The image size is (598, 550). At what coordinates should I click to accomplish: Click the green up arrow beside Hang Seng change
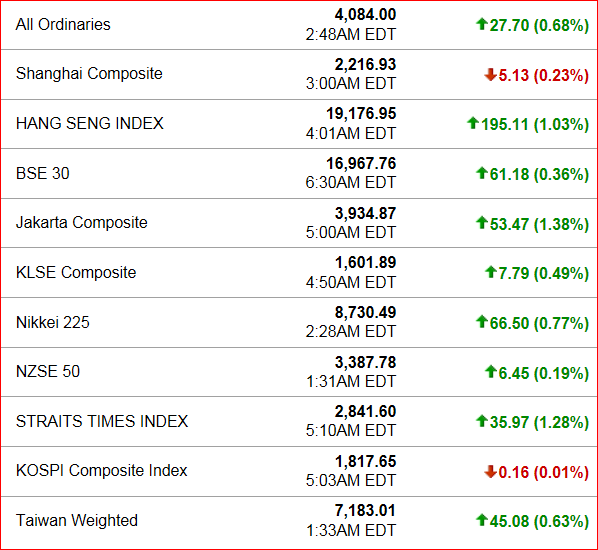pos(473,123)
